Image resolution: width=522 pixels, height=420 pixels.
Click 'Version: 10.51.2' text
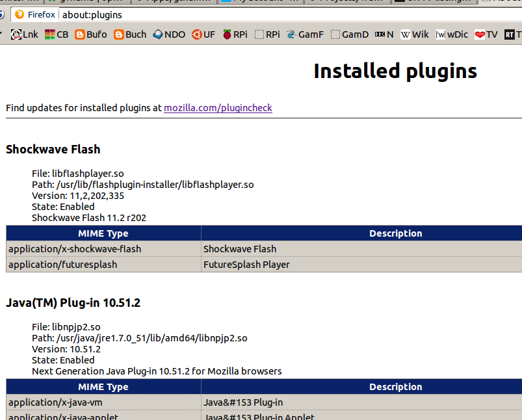(x=66, y=349)
